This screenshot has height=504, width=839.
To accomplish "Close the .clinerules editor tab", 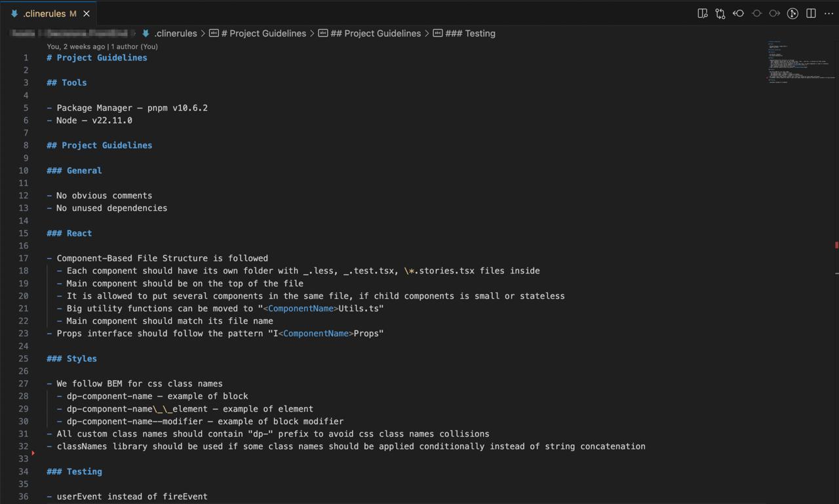I will click(87, 13).
